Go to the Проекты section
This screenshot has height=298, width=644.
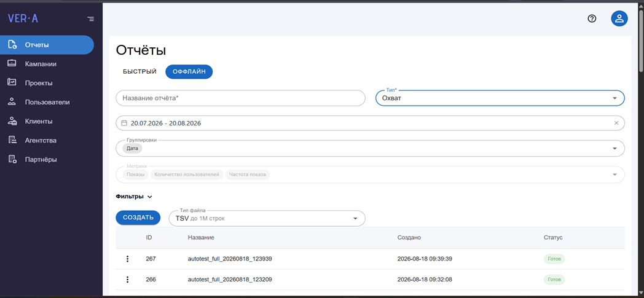pyautogui.click(x=39, y=83)
